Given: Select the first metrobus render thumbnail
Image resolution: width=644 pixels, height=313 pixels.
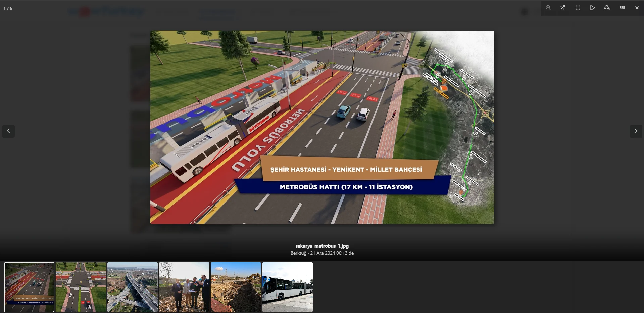Looking at the screenshot, I should (29, 287).
